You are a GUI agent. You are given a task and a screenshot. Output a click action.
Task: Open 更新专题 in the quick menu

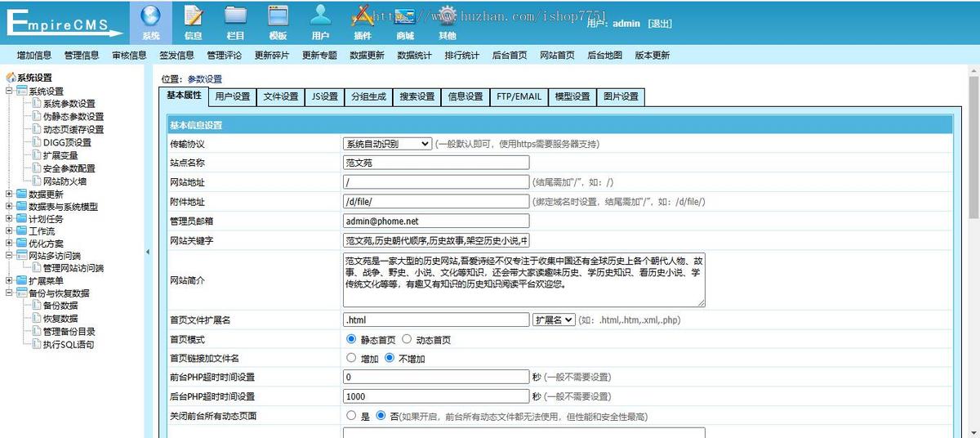point(319,56)
